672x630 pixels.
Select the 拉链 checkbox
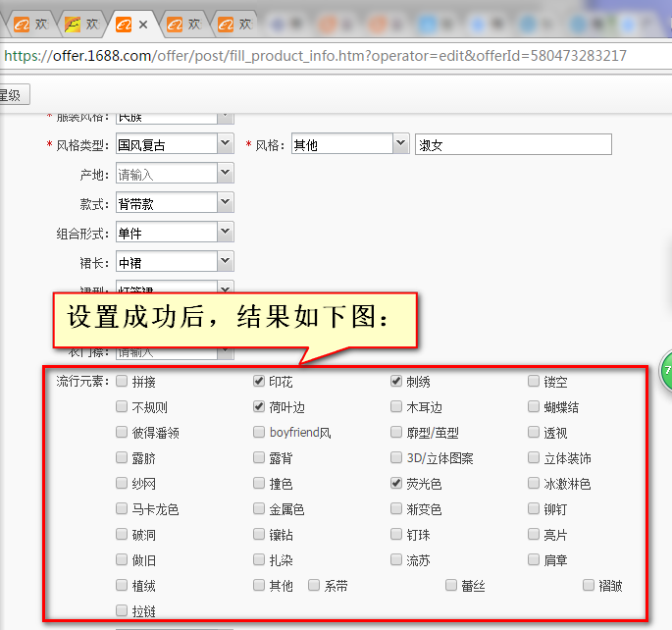pos(122,610)
